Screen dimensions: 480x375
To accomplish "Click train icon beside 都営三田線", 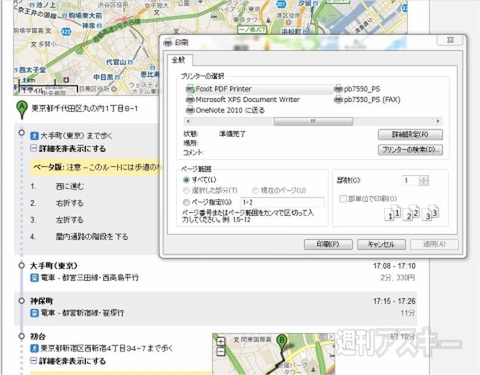I will click(x=34, y=277).
